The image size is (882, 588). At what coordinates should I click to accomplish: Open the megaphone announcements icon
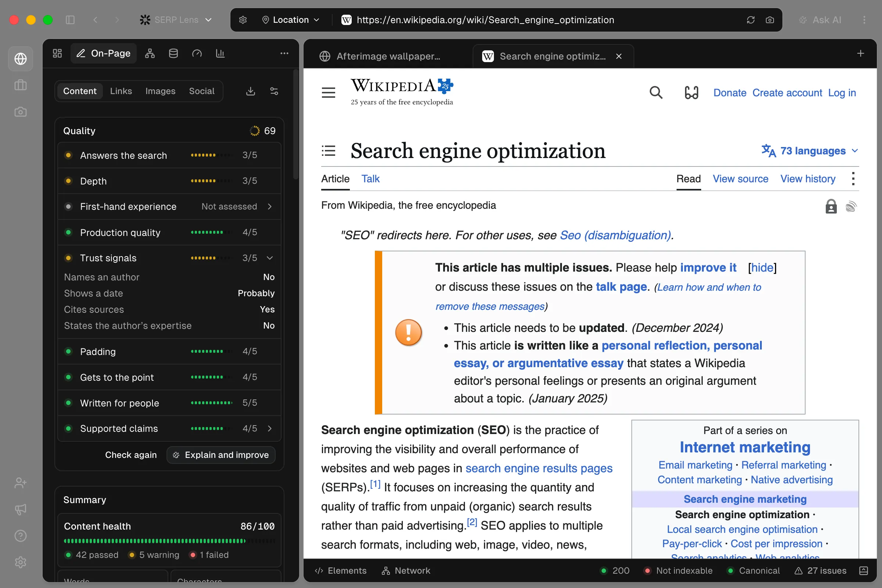[x=21, y=509]
